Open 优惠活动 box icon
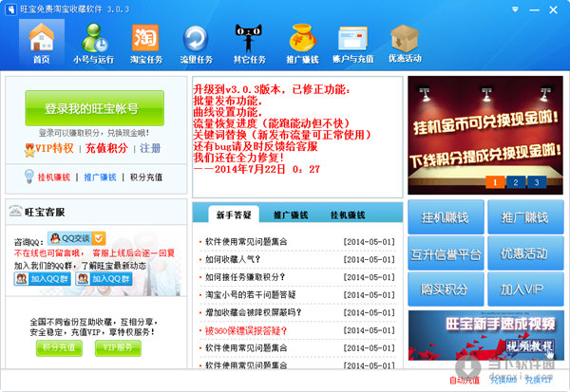This screenshot has height=392, width=570. click(x=405, y=43)
